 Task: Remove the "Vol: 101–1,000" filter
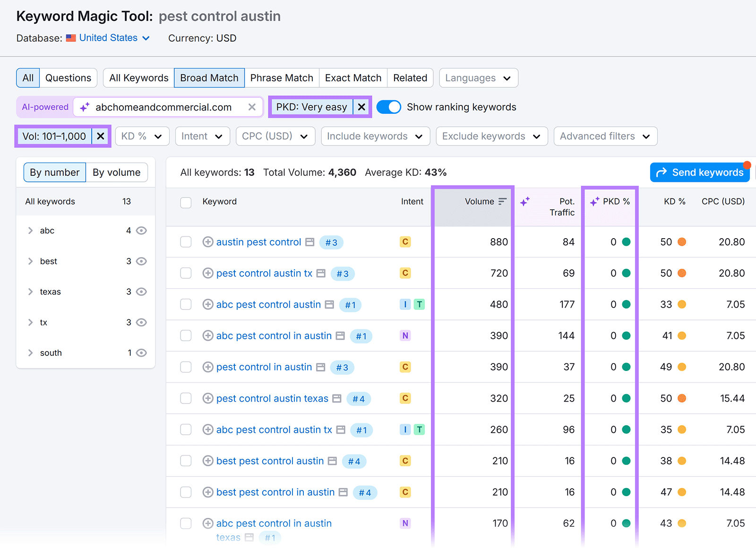coord(100,136)
